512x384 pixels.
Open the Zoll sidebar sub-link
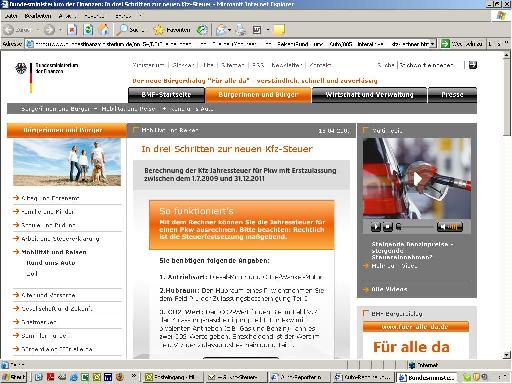(x=32, y=274)
